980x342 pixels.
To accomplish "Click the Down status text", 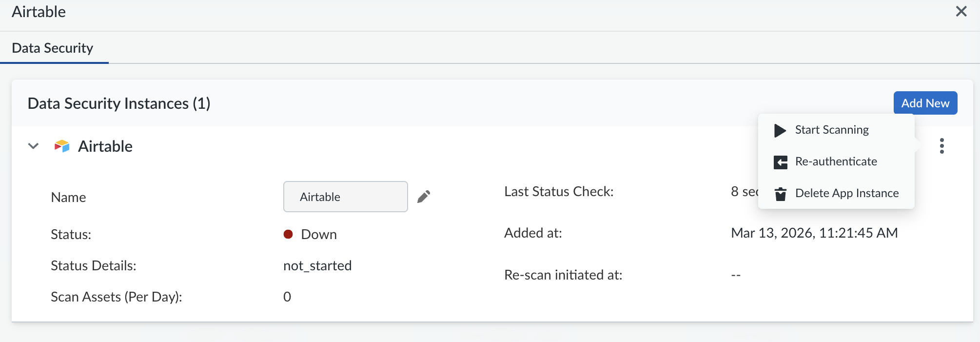I will pos(319,235).
